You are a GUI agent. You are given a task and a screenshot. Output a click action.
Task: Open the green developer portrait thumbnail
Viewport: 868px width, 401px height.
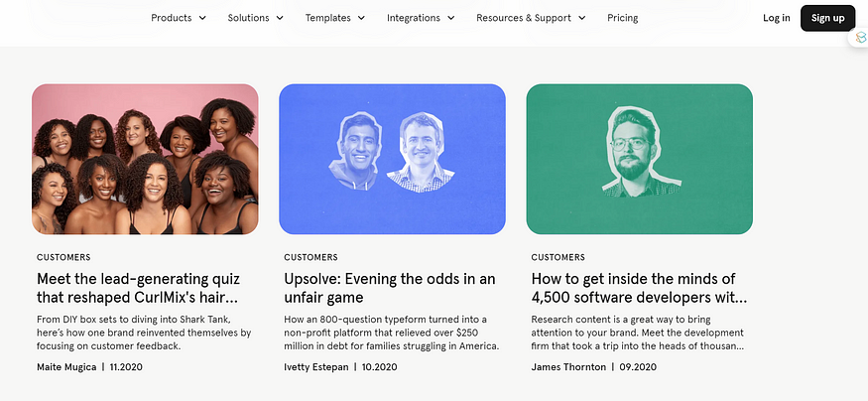639,159
